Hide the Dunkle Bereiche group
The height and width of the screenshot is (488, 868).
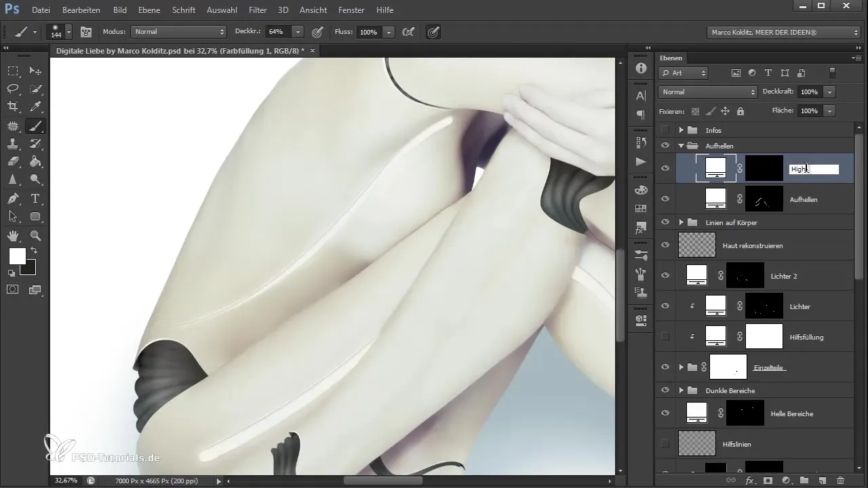click(x=665, y=390)
